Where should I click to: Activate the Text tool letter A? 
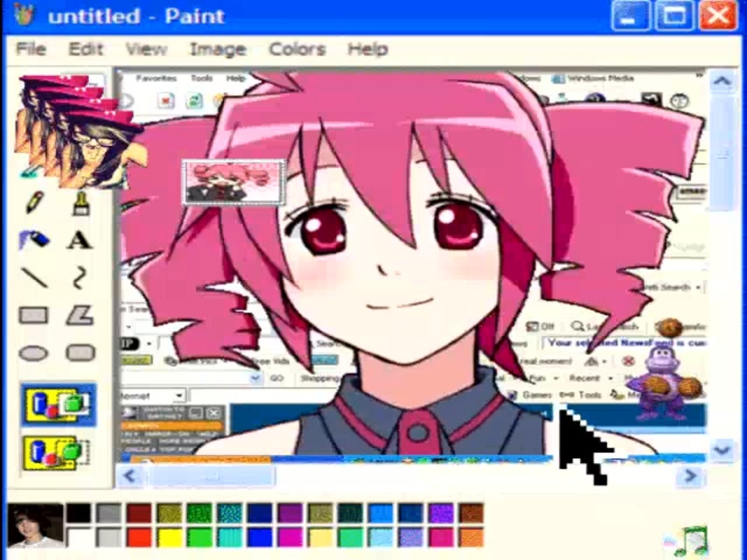click(79, 240)
